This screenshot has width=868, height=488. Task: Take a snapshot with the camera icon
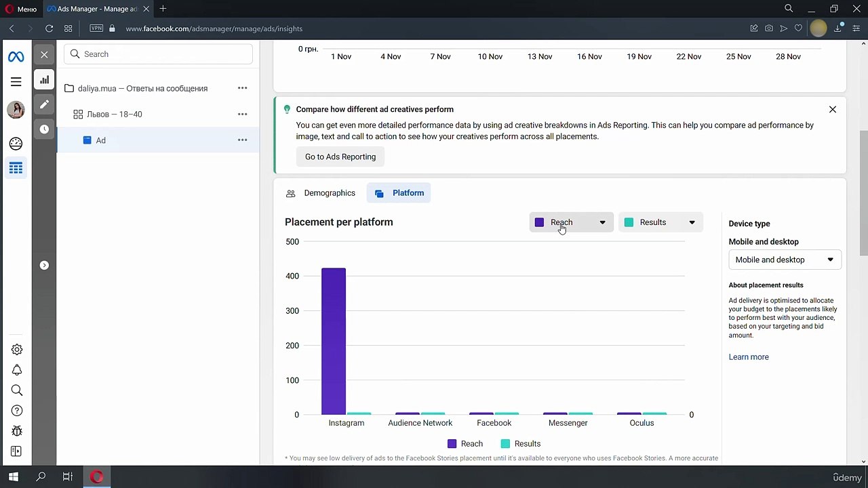[768, 28]
